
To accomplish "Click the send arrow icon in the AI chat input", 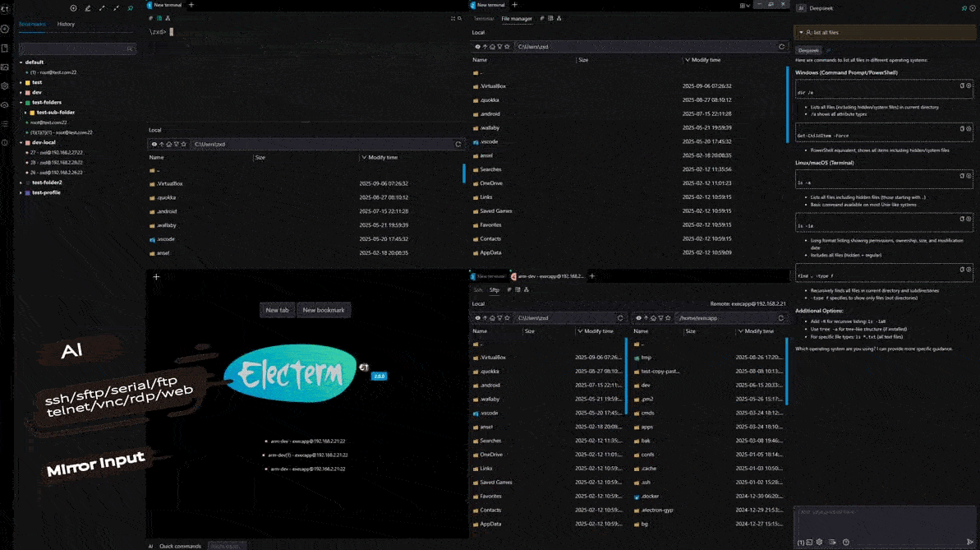I will click(x=969, y=542).
